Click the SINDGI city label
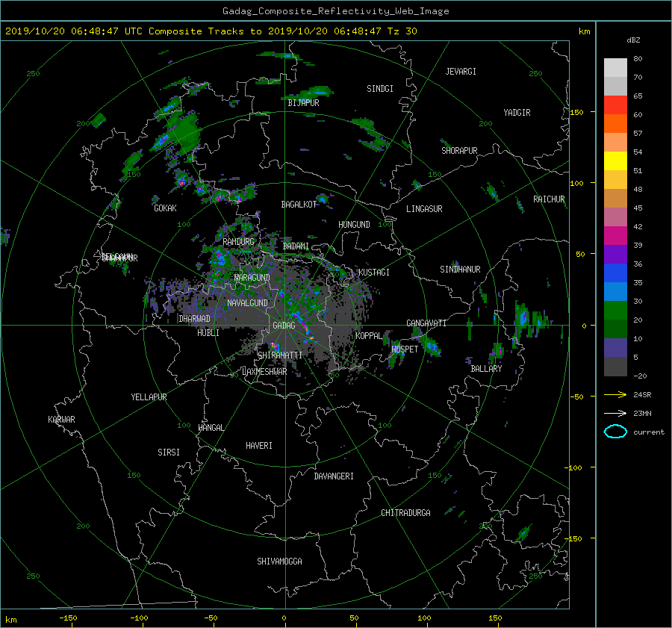672x628 pixels. click(x=380, y=89)
